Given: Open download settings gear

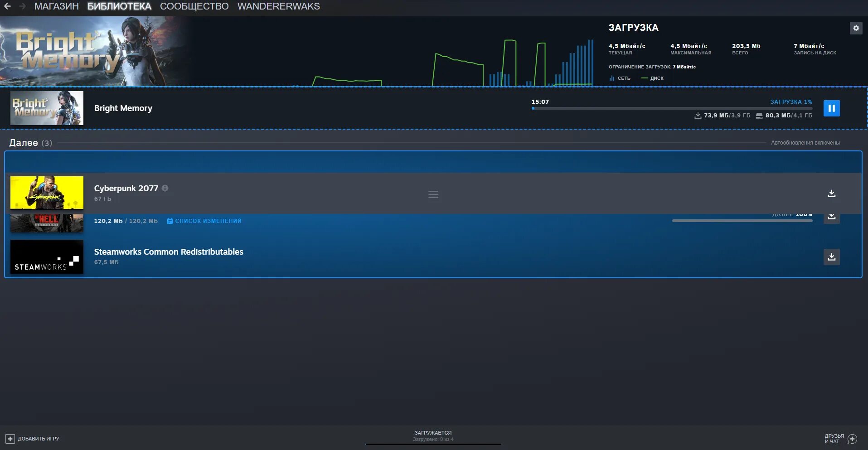Looking at the screenshot, I should pyautogui.click(x=856, y=28).
